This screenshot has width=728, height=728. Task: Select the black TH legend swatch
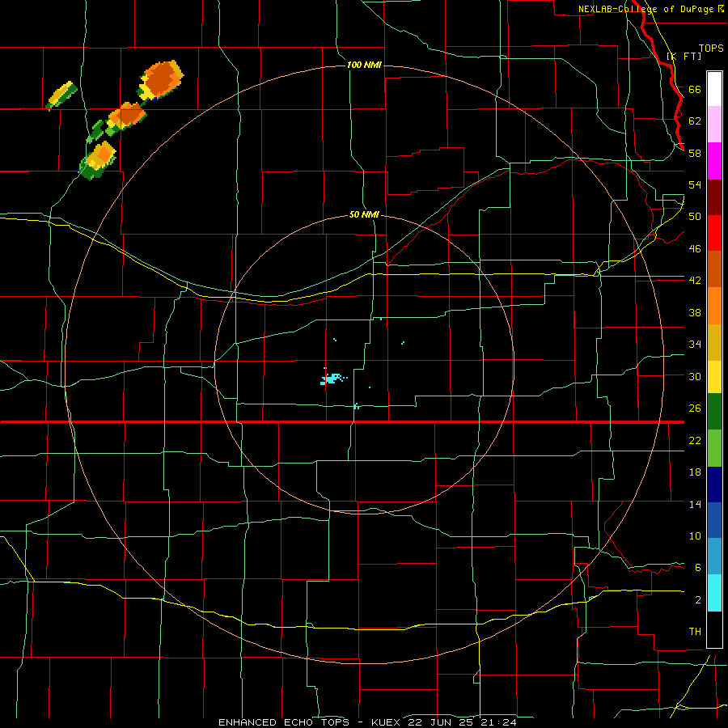coord(714,629)
